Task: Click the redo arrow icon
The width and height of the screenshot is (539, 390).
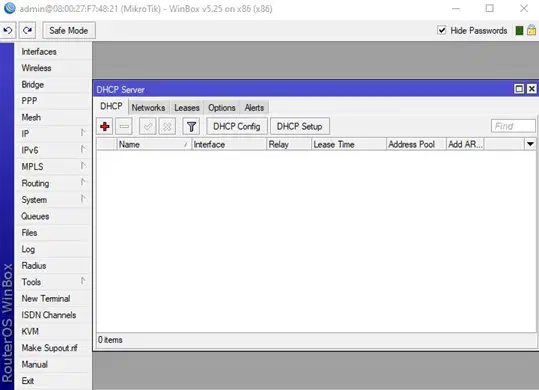Action: (27, 31)
